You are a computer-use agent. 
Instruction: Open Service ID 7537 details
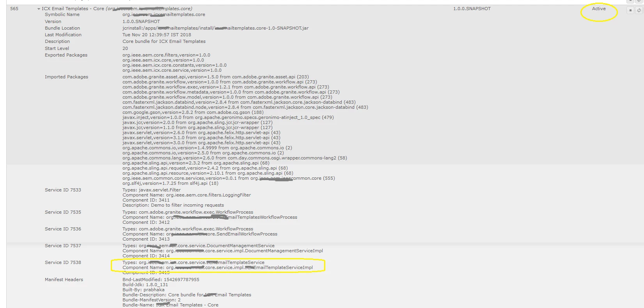coord(63,246)
